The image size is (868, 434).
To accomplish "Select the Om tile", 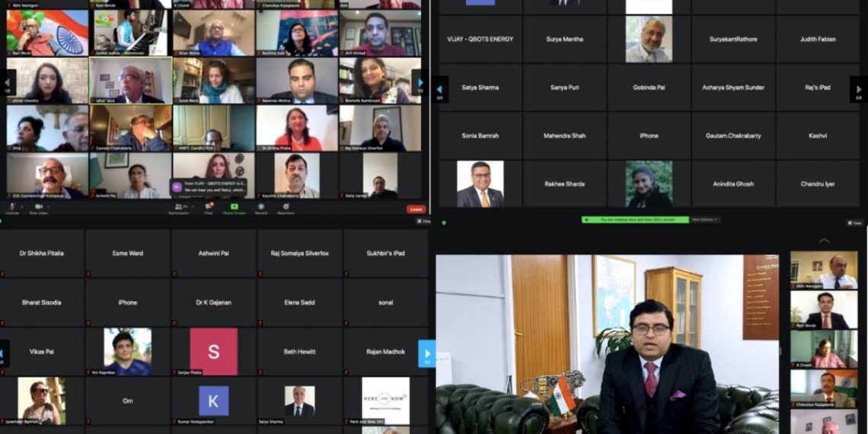I will coord(128,400).
